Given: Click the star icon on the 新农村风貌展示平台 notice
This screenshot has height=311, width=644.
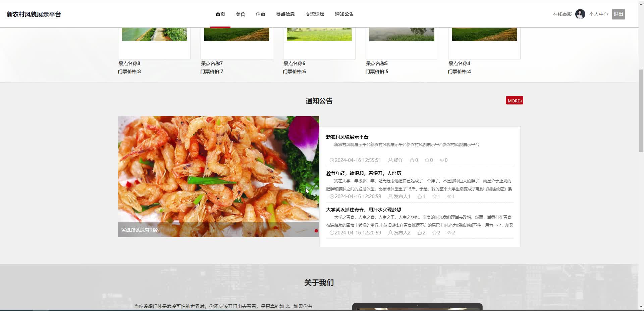Looking at the screenshot, I should [x=427, y=160].
